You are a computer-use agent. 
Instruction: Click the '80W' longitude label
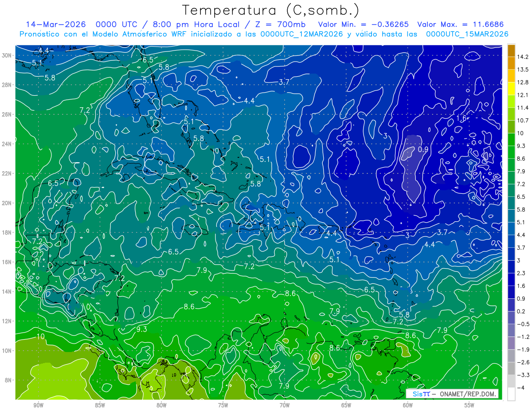[x=161, y=405]
